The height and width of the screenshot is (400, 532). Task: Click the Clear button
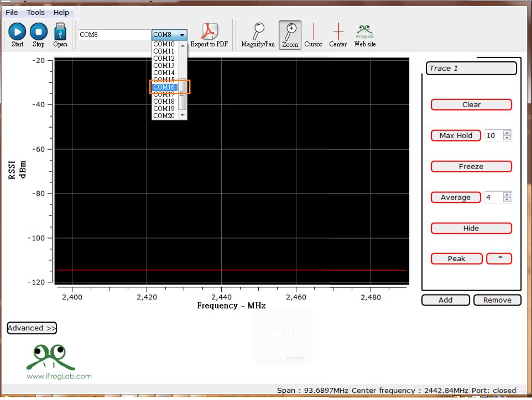[471, 104]
